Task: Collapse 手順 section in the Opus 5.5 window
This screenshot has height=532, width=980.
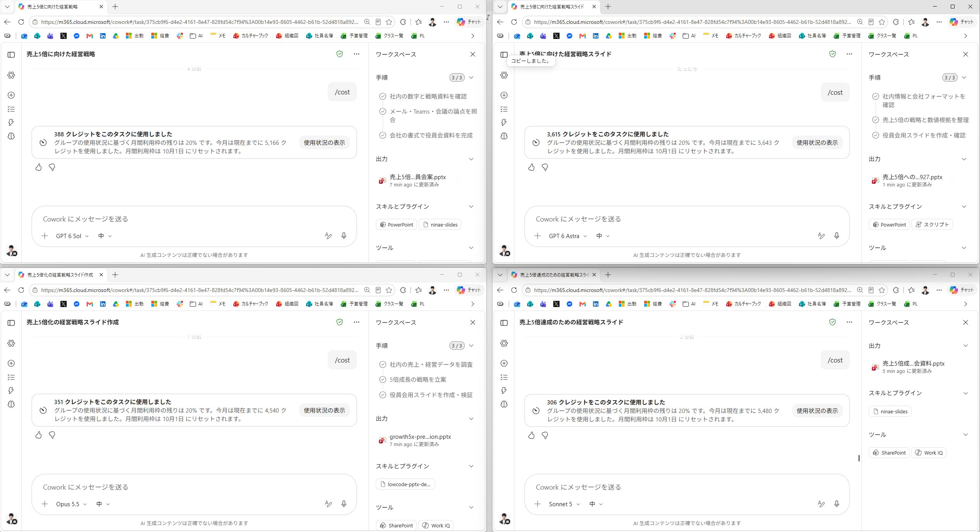Action: point(471,346)
